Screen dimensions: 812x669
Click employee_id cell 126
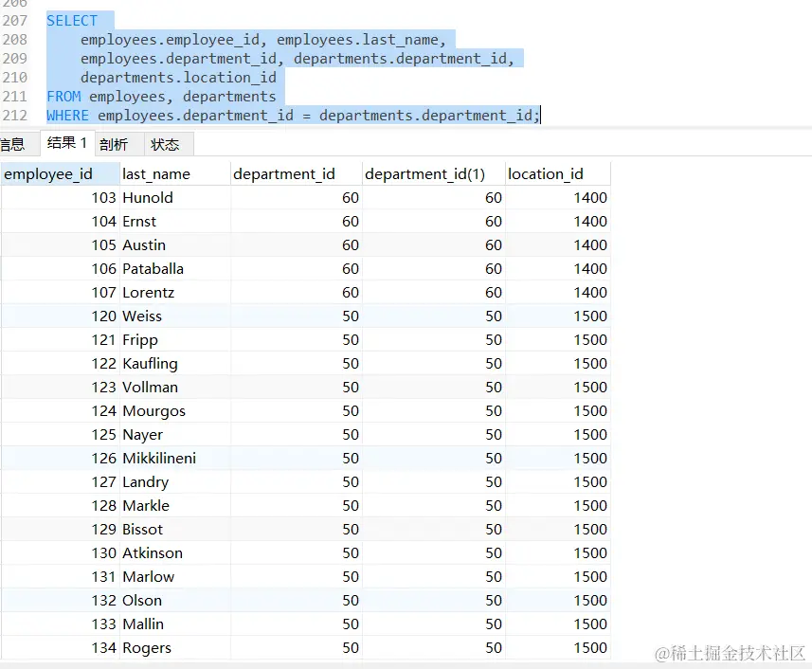[60, 459]
